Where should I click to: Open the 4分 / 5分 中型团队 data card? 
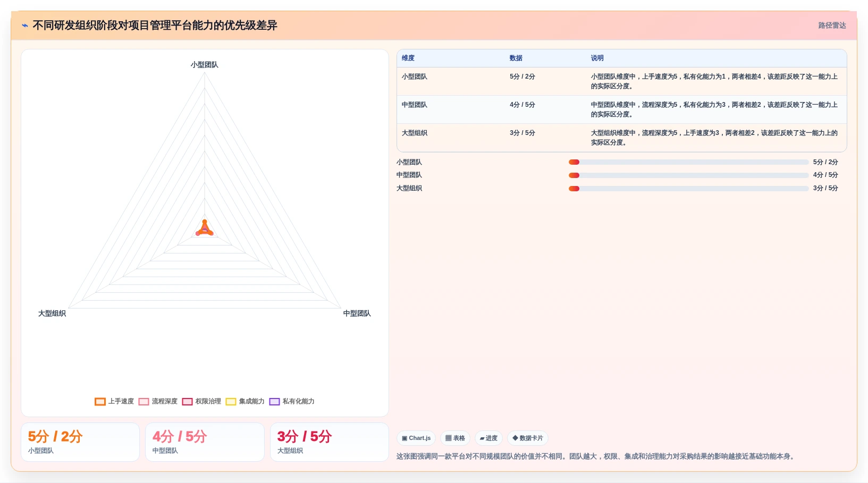[205, 442]
